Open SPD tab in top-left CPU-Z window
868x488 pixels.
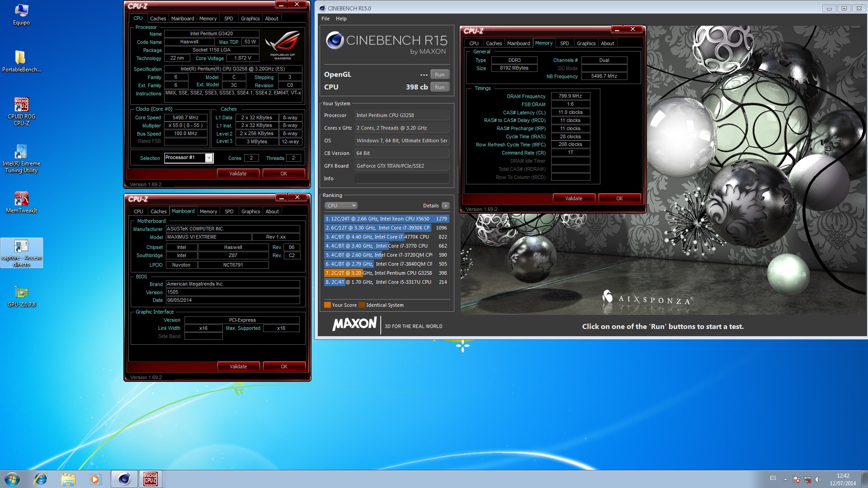229,19
